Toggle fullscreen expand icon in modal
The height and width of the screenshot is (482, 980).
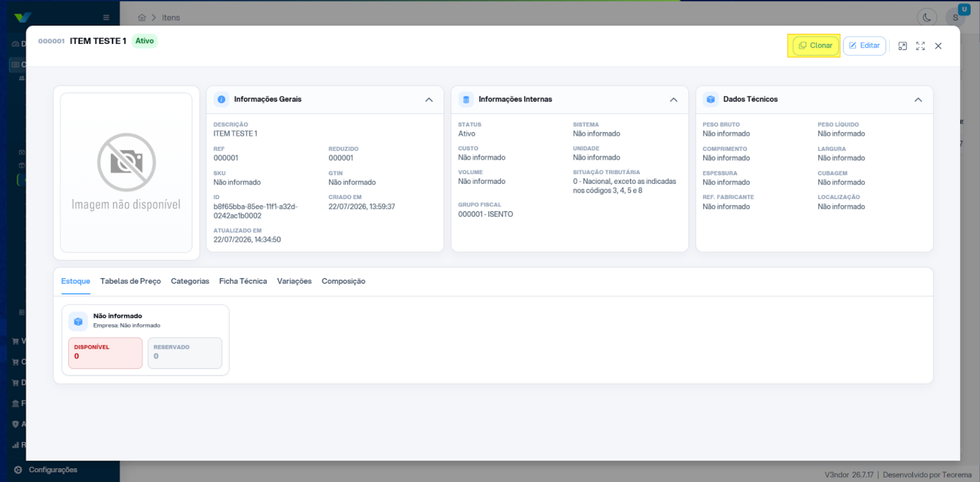click(x=920, y=46)
